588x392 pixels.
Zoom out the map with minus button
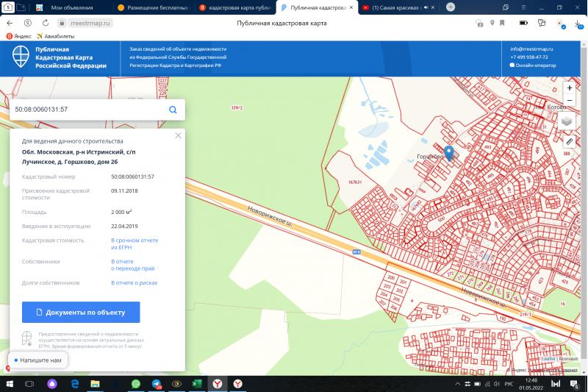(x=569, y=100)
